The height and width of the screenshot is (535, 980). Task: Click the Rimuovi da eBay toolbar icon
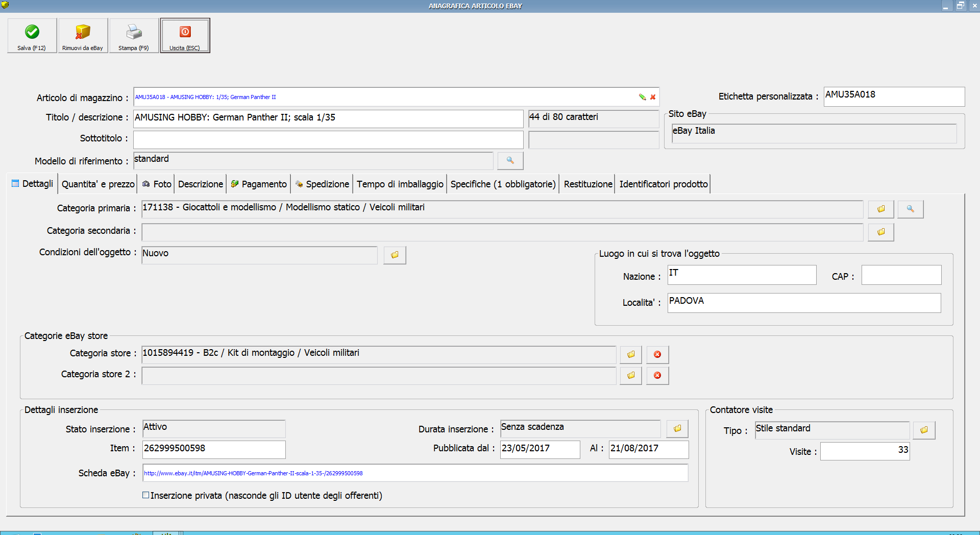(83, 35)
